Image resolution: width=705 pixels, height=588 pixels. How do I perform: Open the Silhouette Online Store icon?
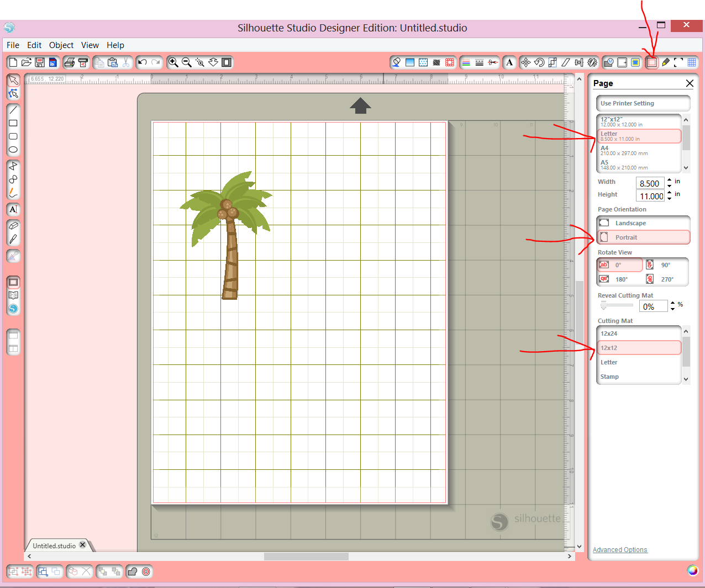tap(13, 309)
